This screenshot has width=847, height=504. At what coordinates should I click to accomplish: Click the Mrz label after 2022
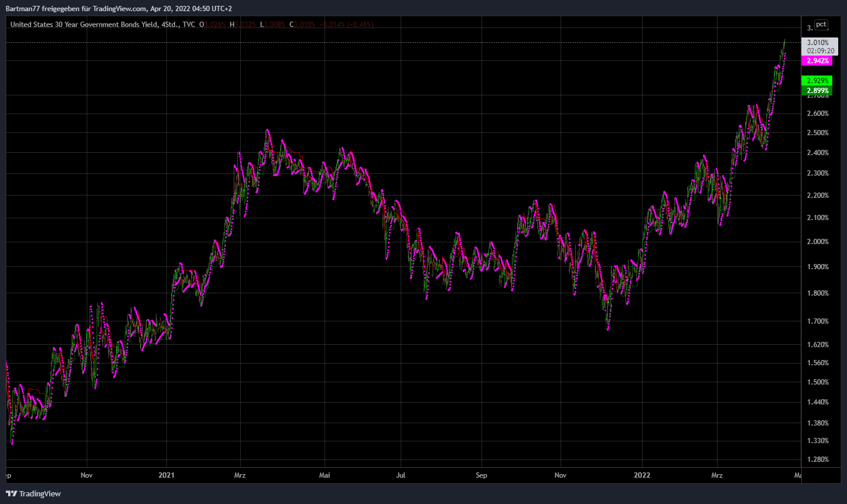point(718,475)
